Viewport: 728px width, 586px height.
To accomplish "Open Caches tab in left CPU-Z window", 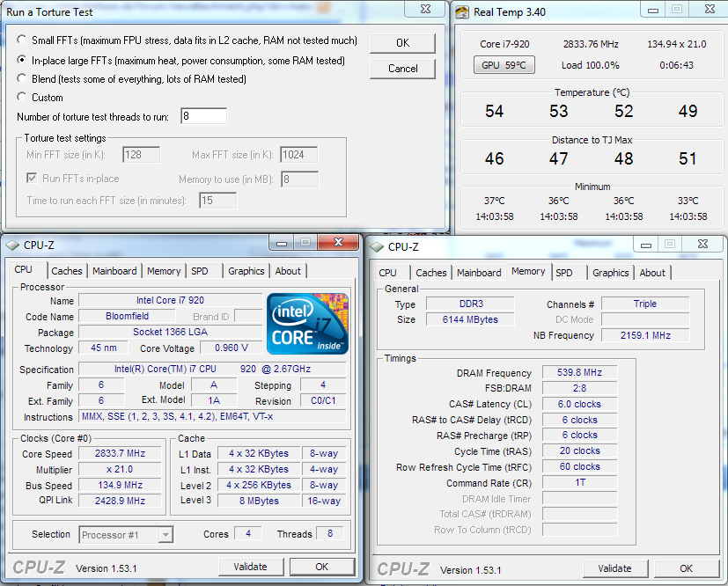I will click(67, 271).
